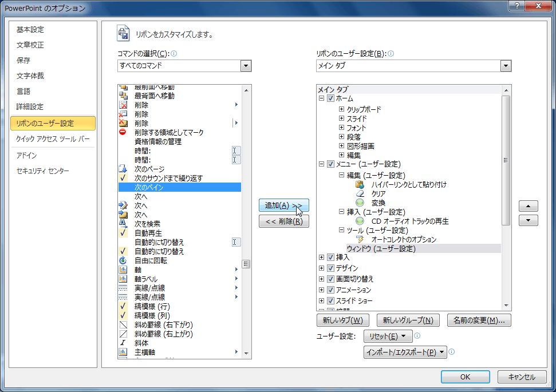Collapse the 編集 (ユーザー設定) group
This screenshot has width=556, height=392.
tap(341, 175)
